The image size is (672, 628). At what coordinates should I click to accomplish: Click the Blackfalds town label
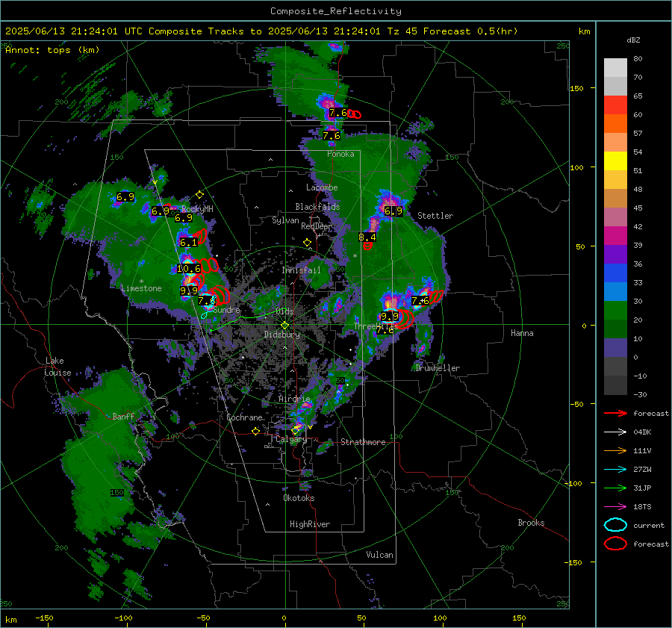(x=317, y=207)
